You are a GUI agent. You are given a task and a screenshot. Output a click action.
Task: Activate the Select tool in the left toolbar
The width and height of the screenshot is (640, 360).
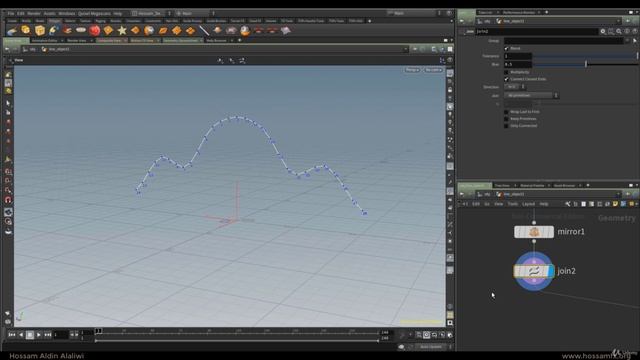[x=8, y=103]
